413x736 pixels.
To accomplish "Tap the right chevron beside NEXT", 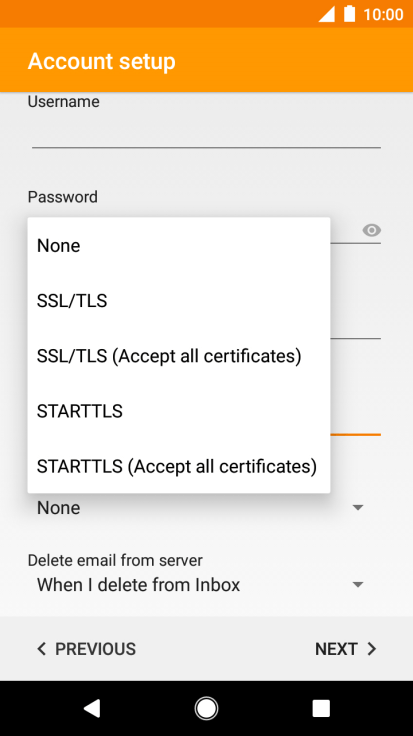I will (x=372, y=649).
